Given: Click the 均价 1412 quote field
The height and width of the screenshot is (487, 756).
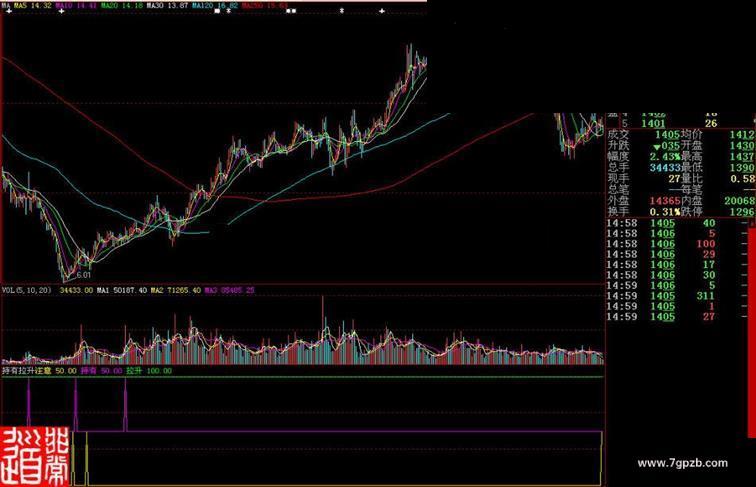Looking at the screenshot, I should point(718,135).
